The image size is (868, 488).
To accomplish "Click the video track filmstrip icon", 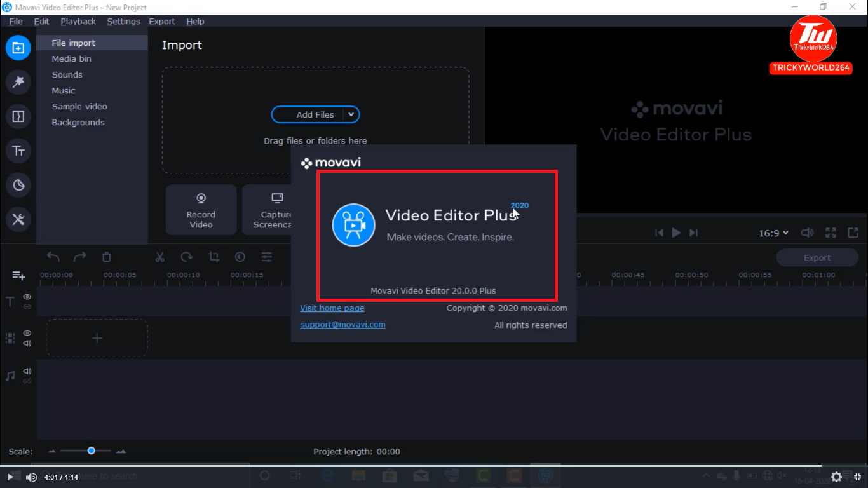I will pyautogui.click(x=10, y=338).
